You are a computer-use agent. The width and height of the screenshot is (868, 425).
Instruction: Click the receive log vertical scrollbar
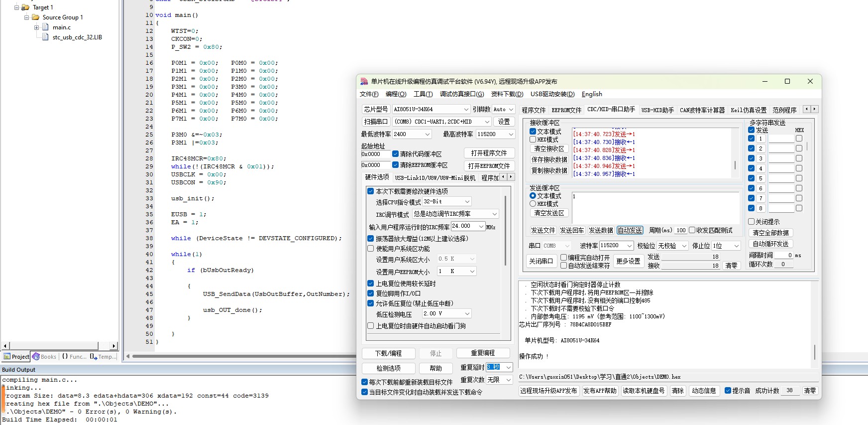click(x=735, y=153)
